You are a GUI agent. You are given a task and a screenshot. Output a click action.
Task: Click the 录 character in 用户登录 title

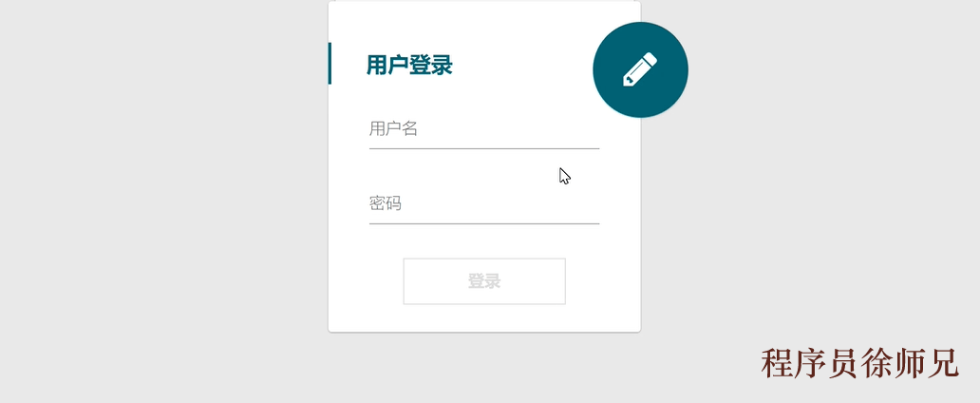(442, 65)
